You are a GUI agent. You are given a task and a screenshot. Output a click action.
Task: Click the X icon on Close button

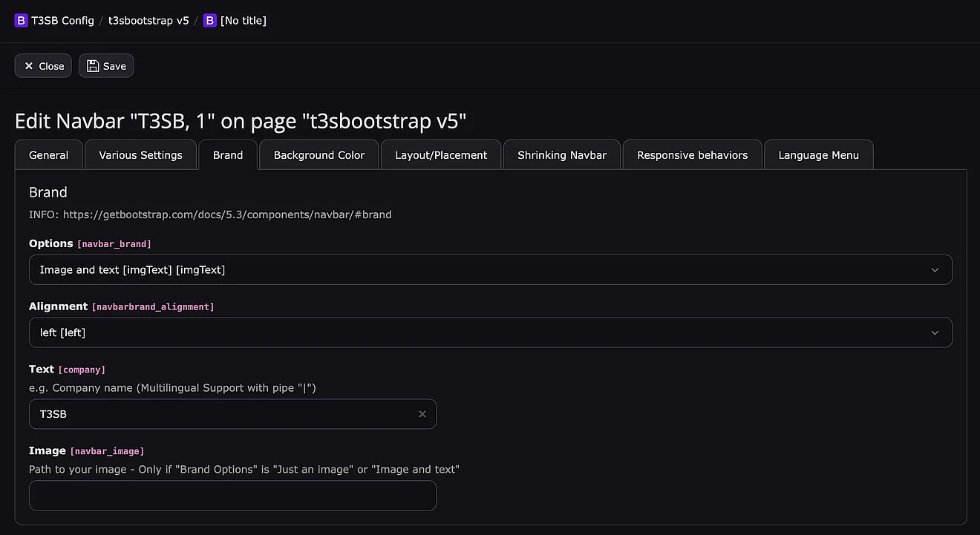coord(29,66)
